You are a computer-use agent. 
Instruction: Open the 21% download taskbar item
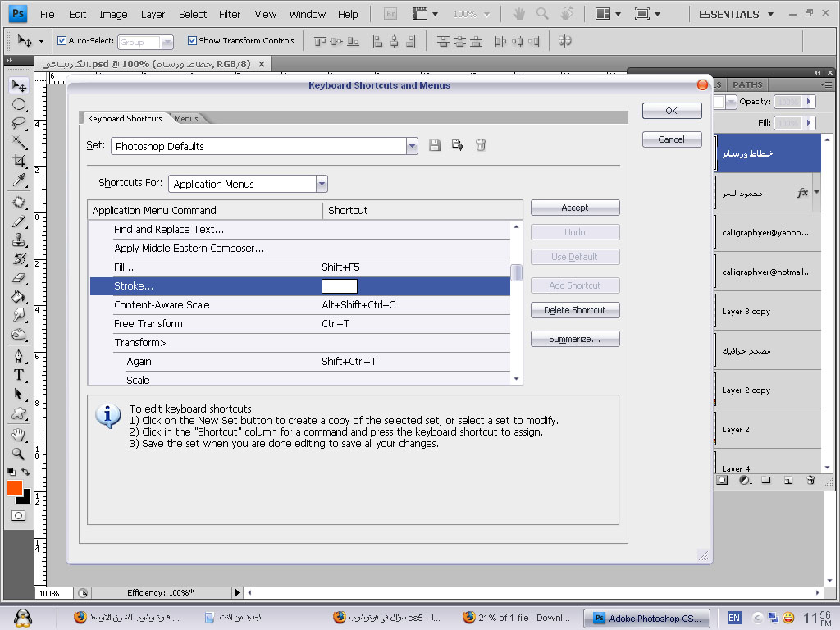click(x=517, y=618)
